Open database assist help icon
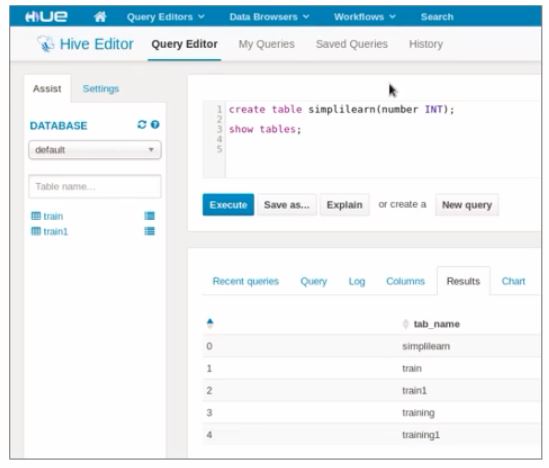The width and height of the screenshot is (549, 468). coord(155,124)
